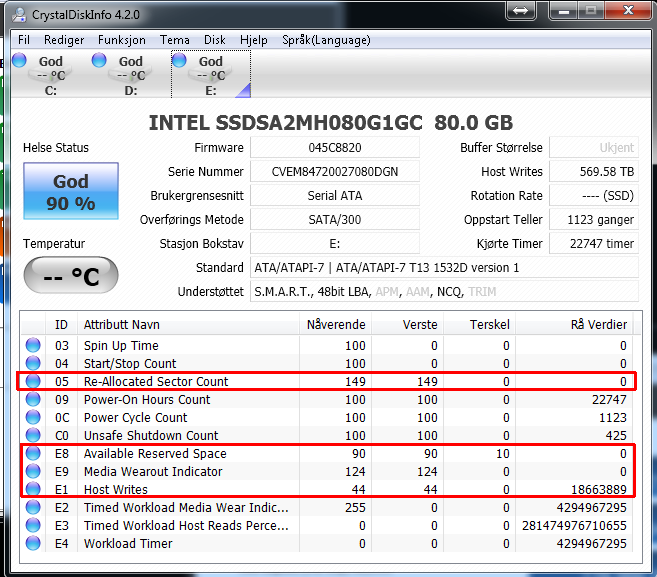Click the Standard ATA/ATAPI-7 field

[444, 267]
